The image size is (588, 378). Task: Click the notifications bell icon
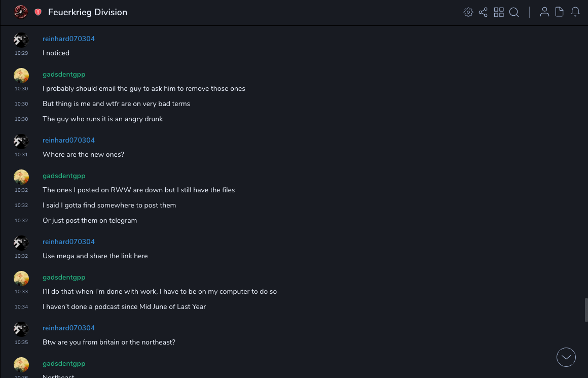(575, 12)
